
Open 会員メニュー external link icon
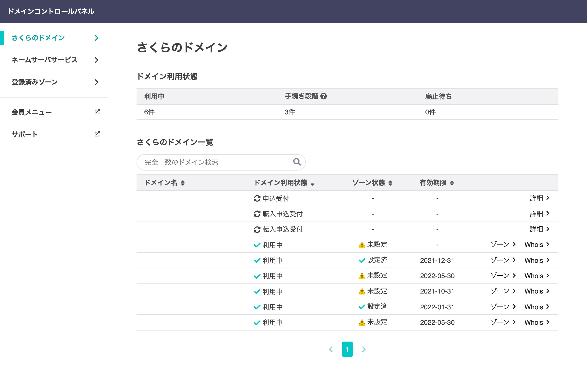point(97,112)
